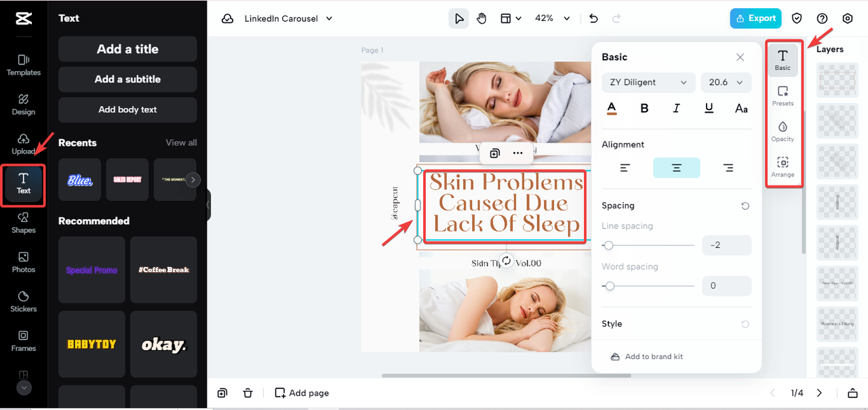Open the ZY Diligent font dropdown
The image size is (868, 410).
pos(648,82)
